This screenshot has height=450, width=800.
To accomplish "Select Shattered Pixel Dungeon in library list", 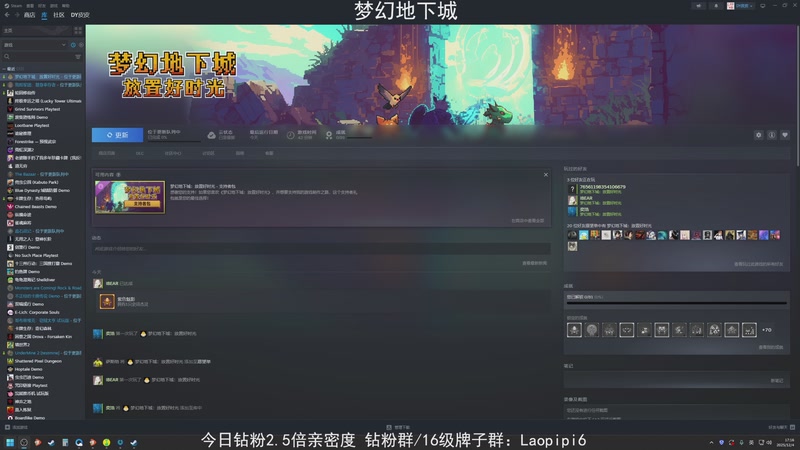I will 38,361.
